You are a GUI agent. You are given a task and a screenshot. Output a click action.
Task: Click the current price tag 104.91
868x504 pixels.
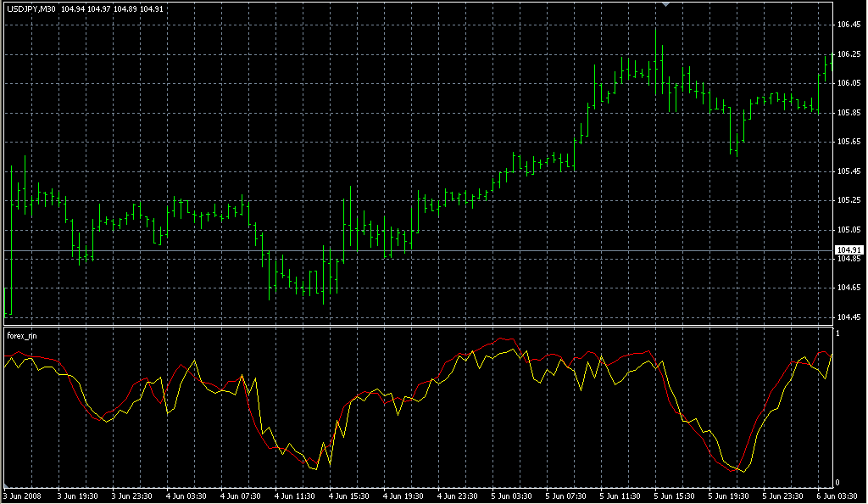click(x=848, y=249)
